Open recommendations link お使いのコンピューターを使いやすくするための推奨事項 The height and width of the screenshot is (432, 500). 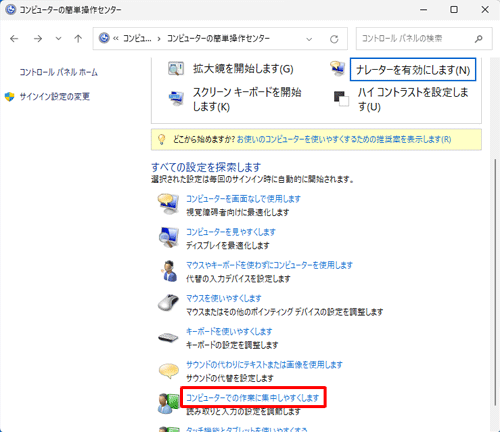344,139
